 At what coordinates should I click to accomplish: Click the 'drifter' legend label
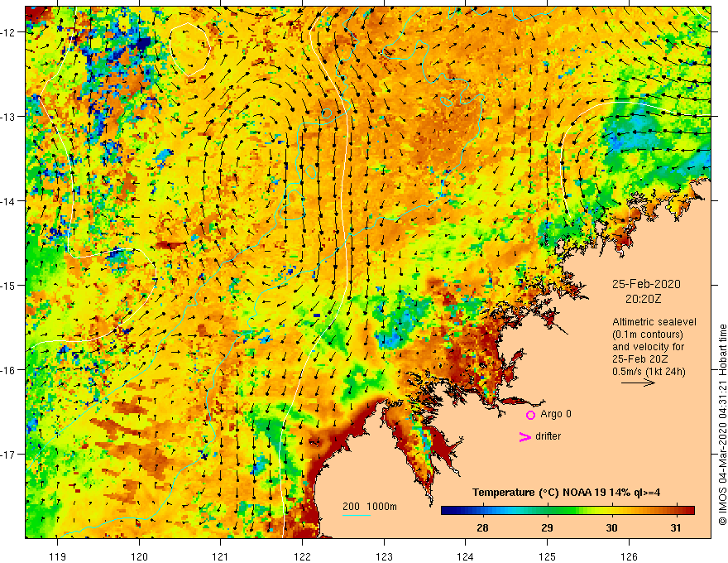click(548, 436)
